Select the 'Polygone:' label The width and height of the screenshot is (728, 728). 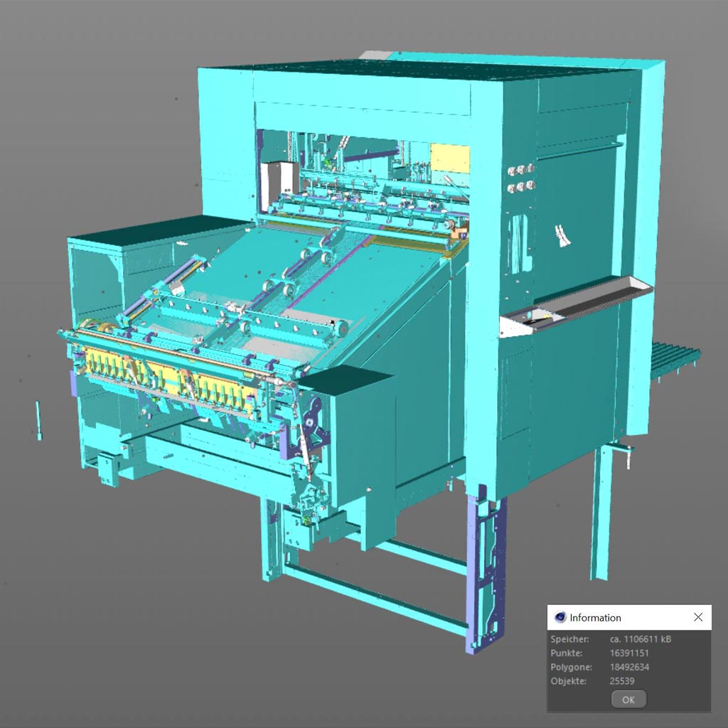[572, 667]
